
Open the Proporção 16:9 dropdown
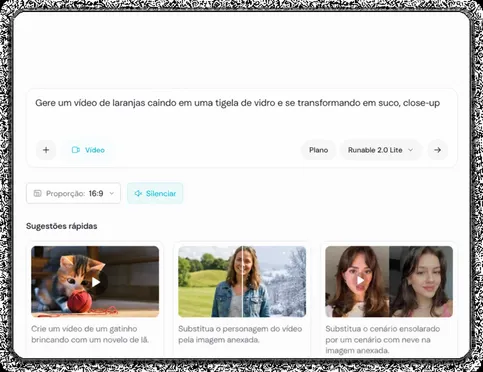click(73, 193)
